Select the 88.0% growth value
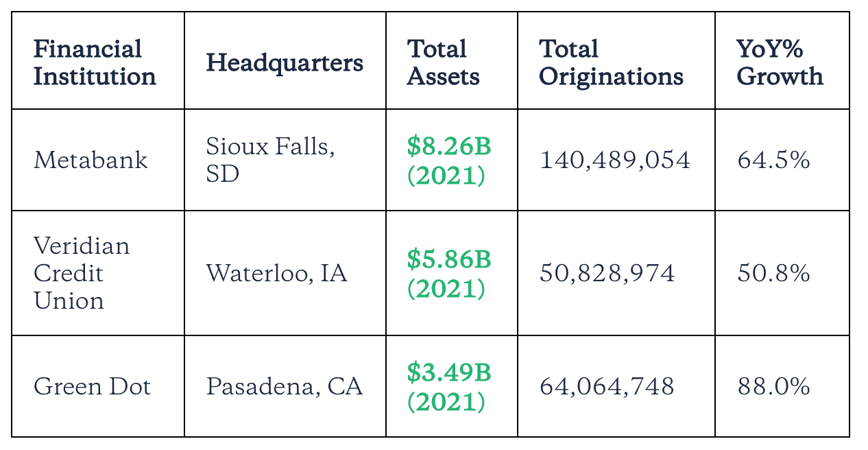Image resolution: width=868 pixels, height=450 pixels. click(773, 386)
